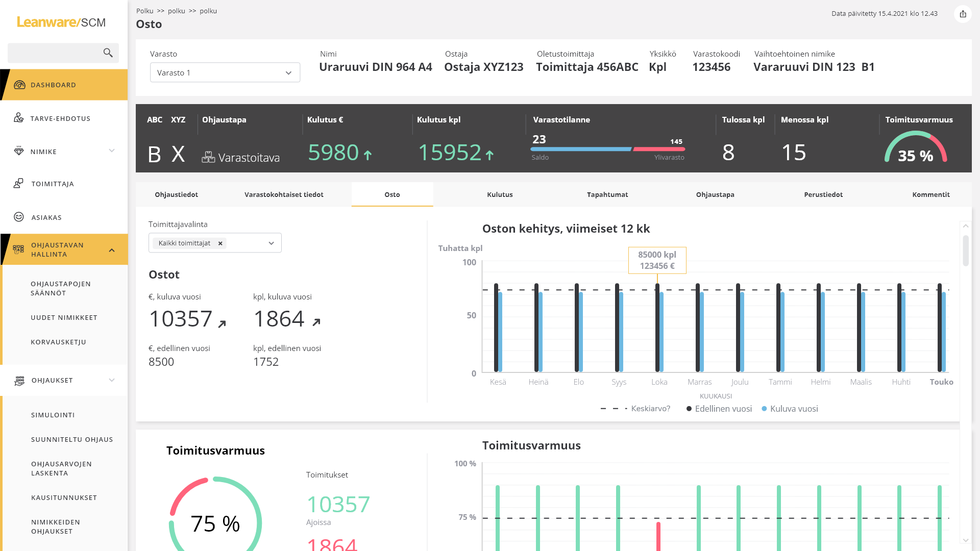Click the Kulutus € upward arrow
980x551 pixels.
click(x=367, y=154)
